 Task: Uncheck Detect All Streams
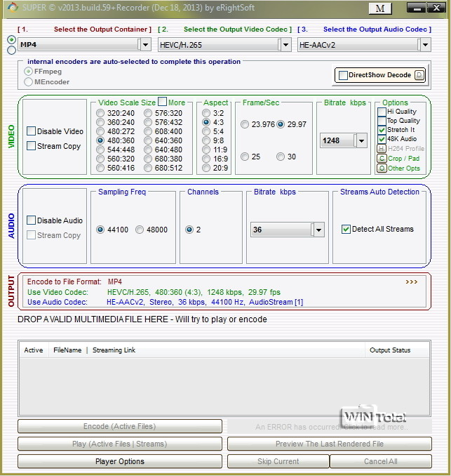click(346, 229)
